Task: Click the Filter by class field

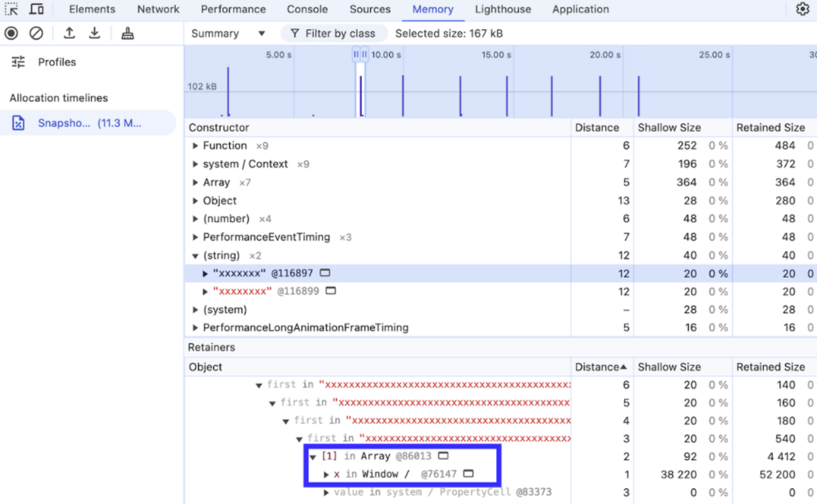Action: [334, 34]
